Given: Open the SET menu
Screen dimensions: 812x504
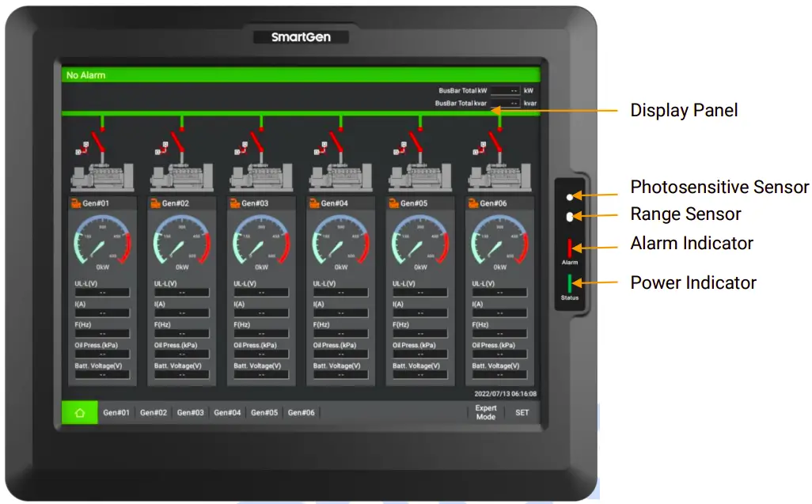Looking at the screenshot, I should (x=521, y=411).
